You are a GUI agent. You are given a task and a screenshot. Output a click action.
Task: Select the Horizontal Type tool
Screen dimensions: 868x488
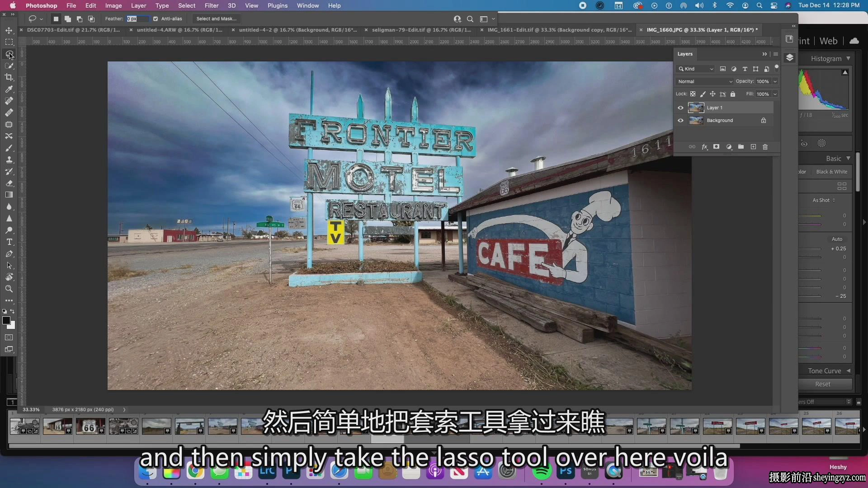click(9, 242)
